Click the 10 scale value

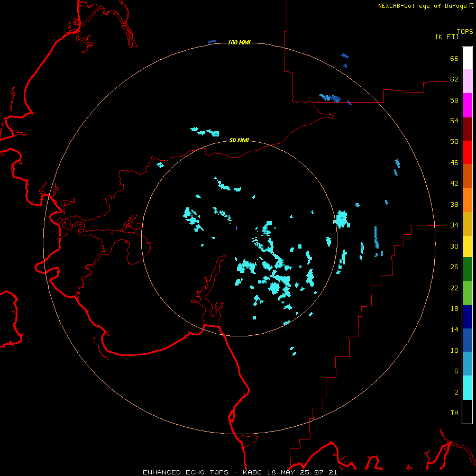(454, 351)
